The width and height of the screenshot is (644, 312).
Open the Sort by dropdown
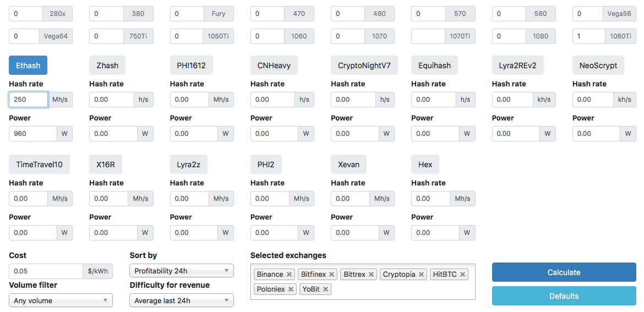point(182,271)
